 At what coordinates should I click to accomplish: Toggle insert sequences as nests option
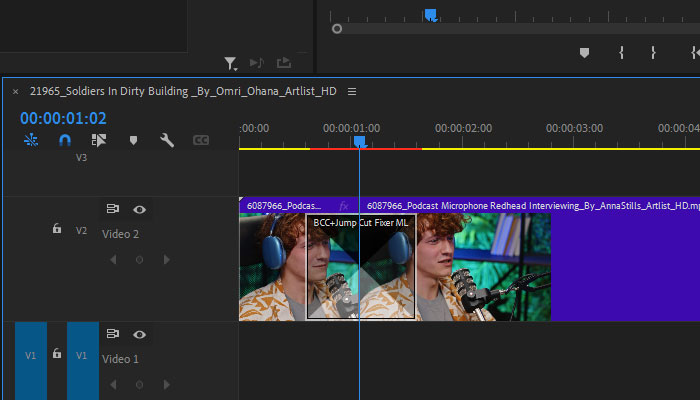pos(31,140)
